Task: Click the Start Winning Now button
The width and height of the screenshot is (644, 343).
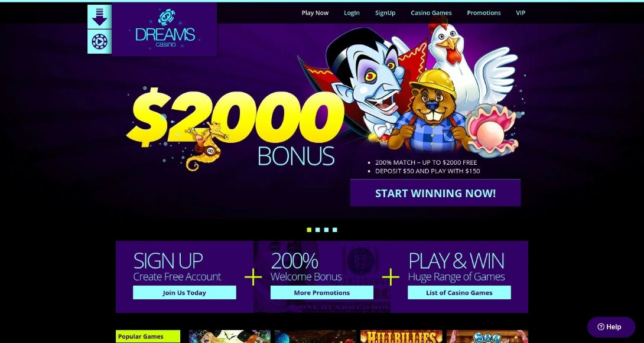Action: [x=435, y=193]
